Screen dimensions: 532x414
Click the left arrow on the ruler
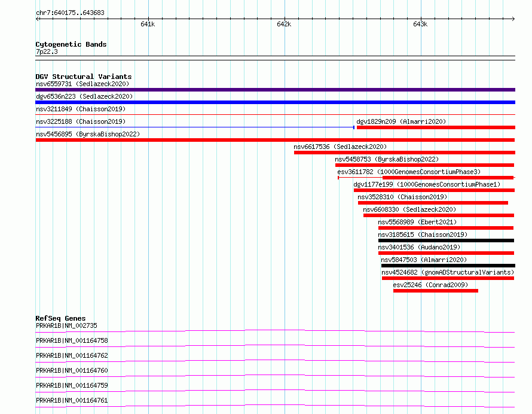pos(37,19)
